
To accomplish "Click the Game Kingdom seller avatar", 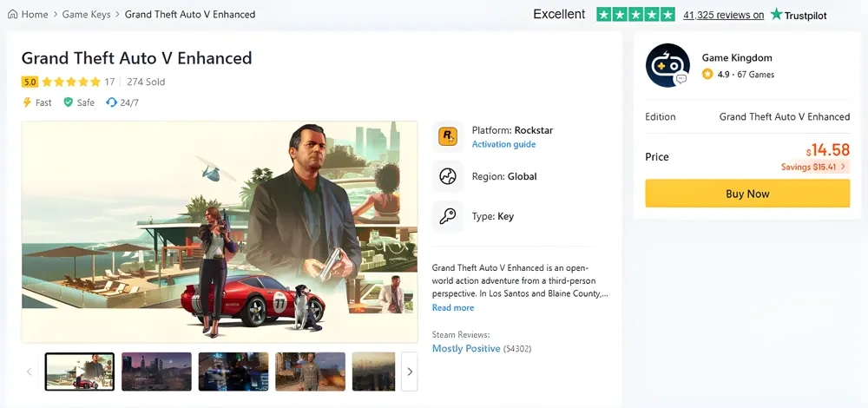I will click(667, 65).
